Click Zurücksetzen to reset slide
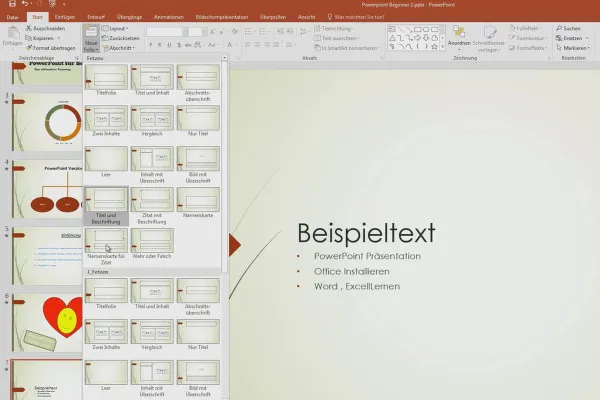This screenshot has height=400, width=600. coord(121,38)
